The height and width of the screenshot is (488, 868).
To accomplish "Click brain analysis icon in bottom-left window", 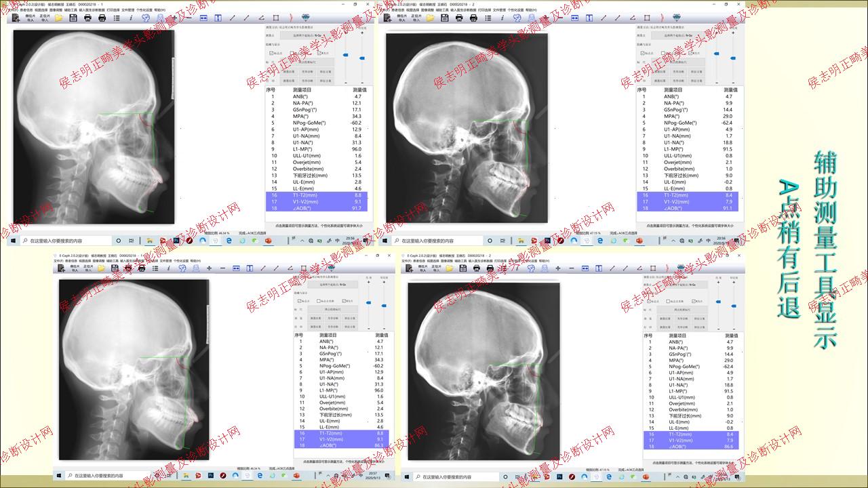I will [182, 268].
